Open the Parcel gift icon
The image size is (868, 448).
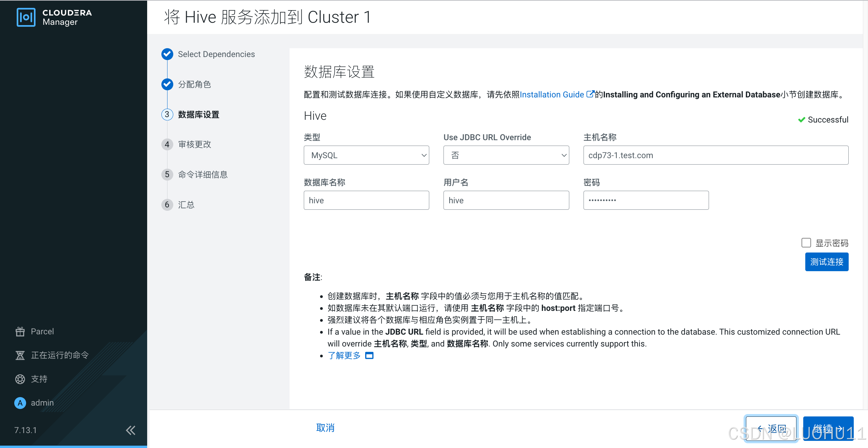[x=20, y=332]
